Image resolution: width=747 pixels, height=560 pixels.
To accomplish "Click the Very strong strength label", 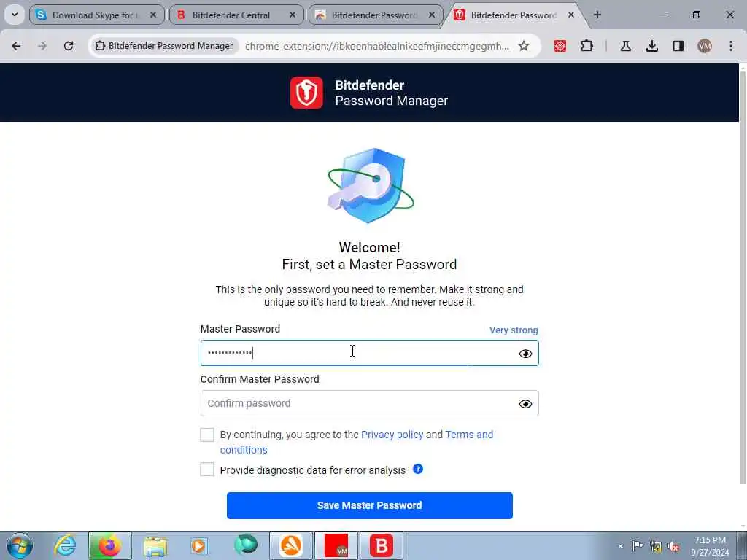I will tap(514, 330).
